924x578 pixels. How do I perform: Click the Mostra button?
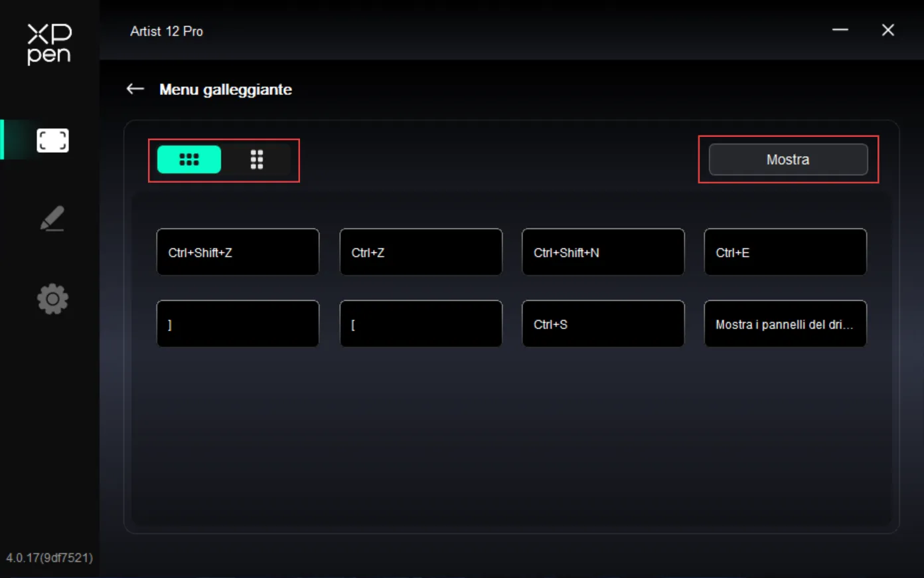[788, 159]
